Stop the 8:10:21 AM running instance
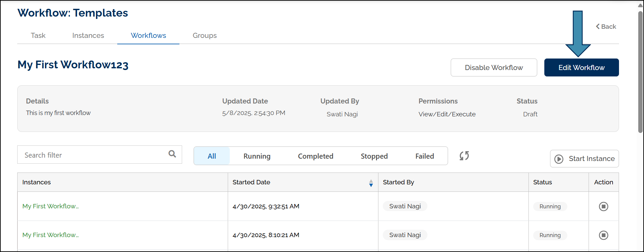This screenshot has height=252, width=644. (x=603, y=235)
